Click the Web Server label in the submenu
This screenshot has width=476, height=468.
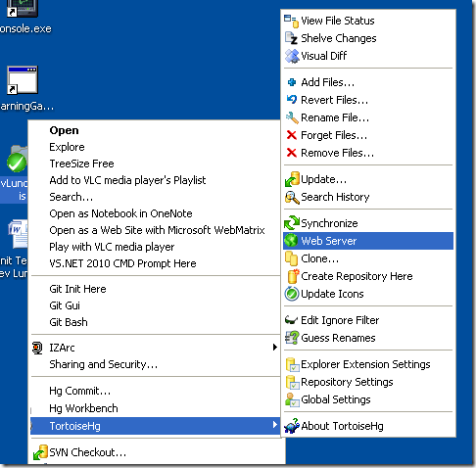point(329,241)
